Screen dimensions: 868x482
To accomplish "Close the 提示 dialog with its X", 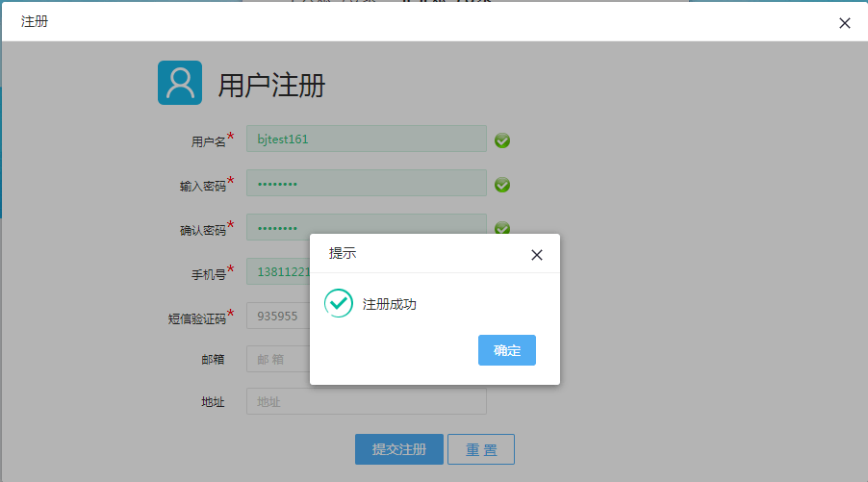I will click(536, 255).
